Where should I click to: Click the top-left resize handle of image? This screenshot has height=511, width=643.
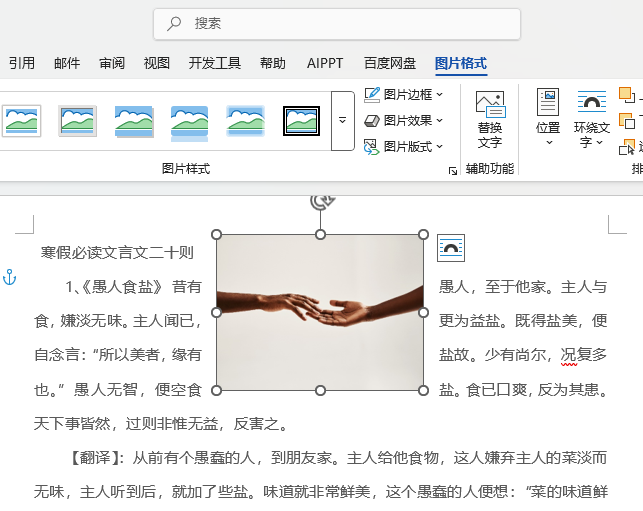[217, 235]
